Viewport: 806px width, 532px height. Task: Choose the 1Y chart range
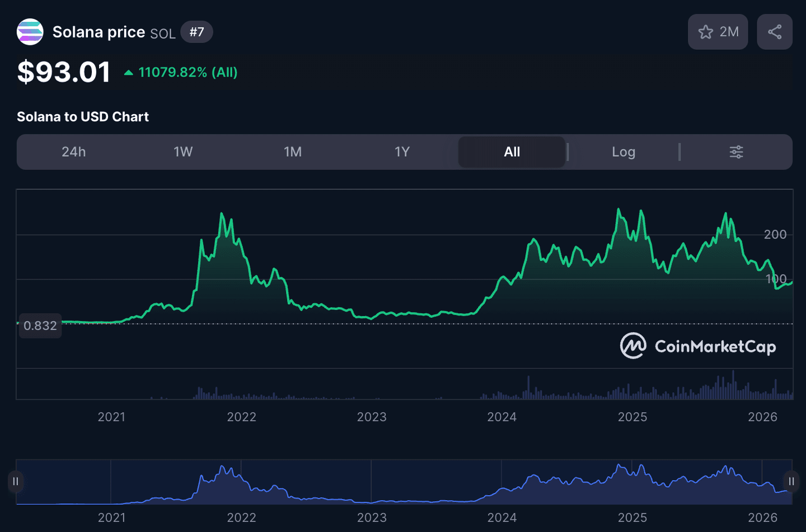coord(402,152)
